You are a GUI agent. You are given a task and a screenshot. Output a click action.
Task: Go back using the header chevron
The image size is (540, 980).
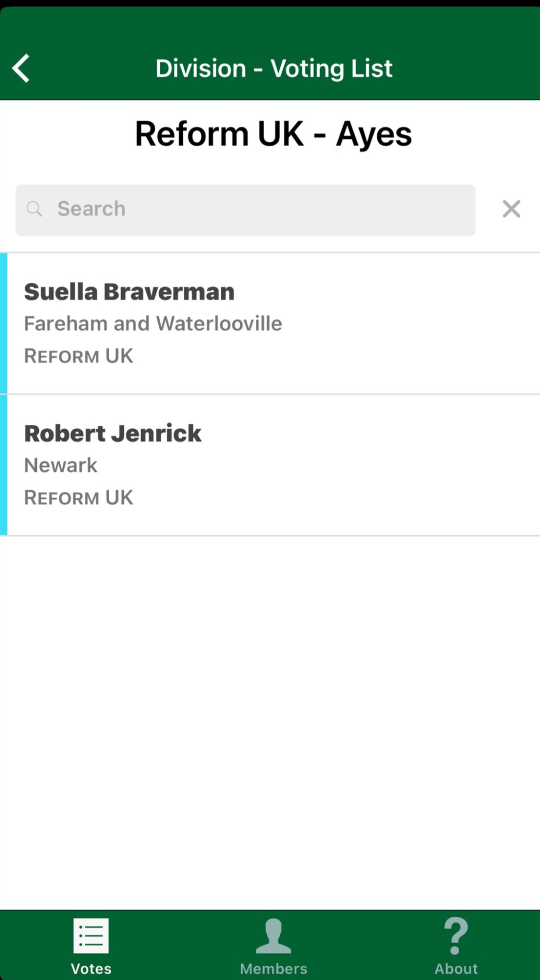coord(21,68)
